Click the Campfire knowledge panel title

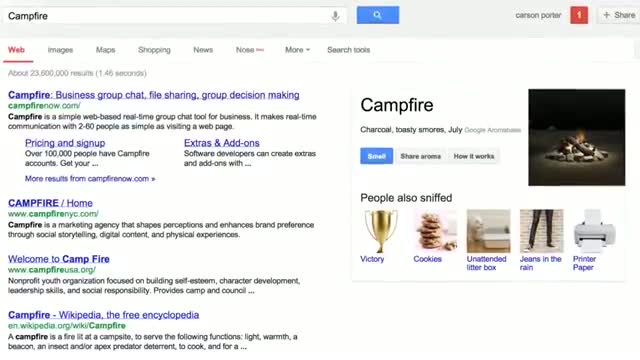click(397, 105)
